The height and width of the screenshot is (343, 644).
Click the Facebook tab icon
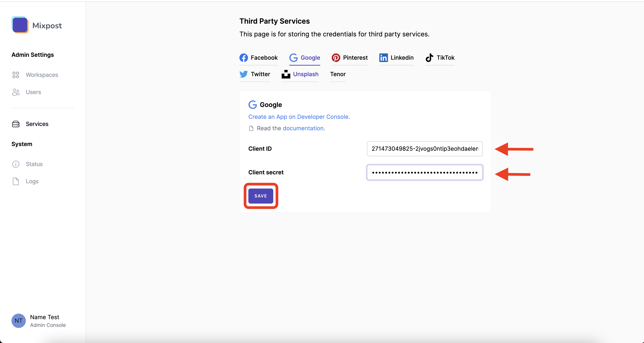click(243, 58)
